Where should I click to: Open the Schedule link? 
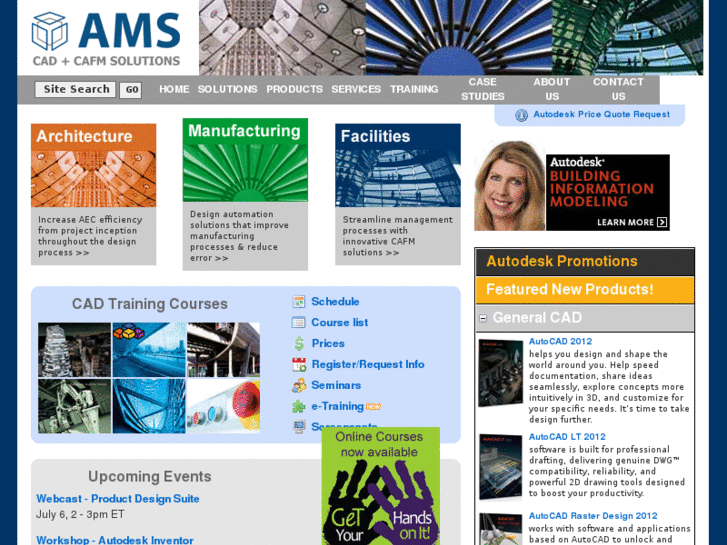[335, 301]
